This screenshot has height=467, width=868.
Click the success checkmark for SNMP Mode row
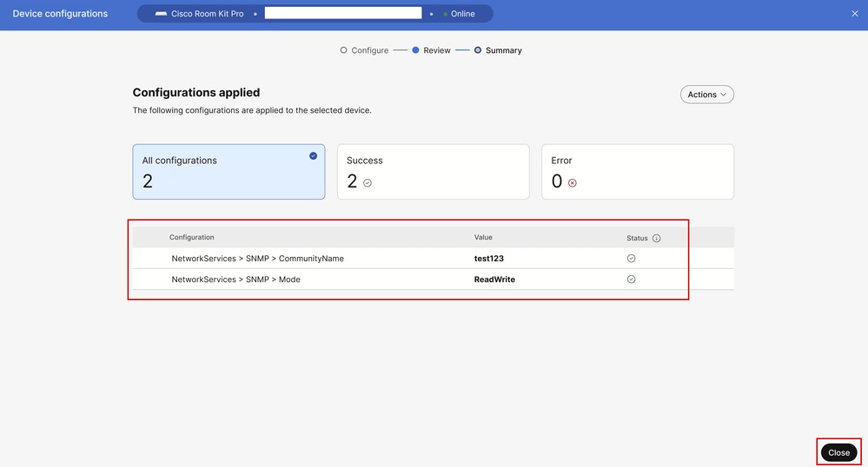click(x=631, y=280)
